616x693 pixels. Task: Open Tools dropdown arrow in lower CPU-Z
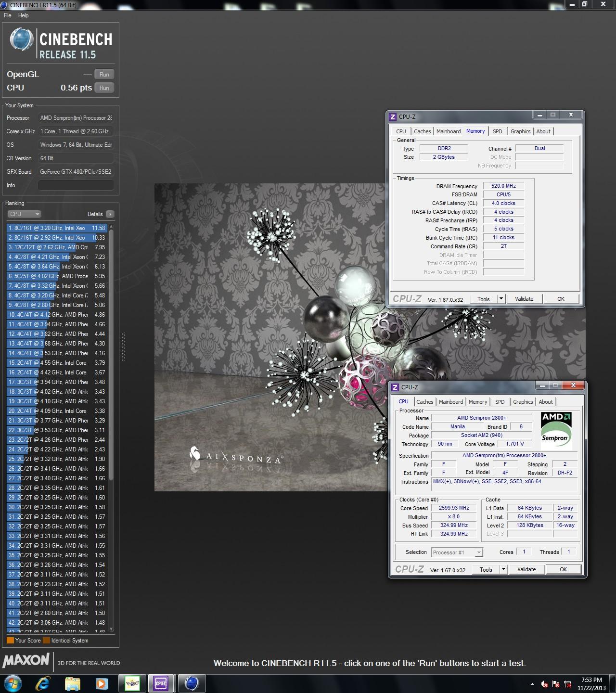click(x=503, y=569)
